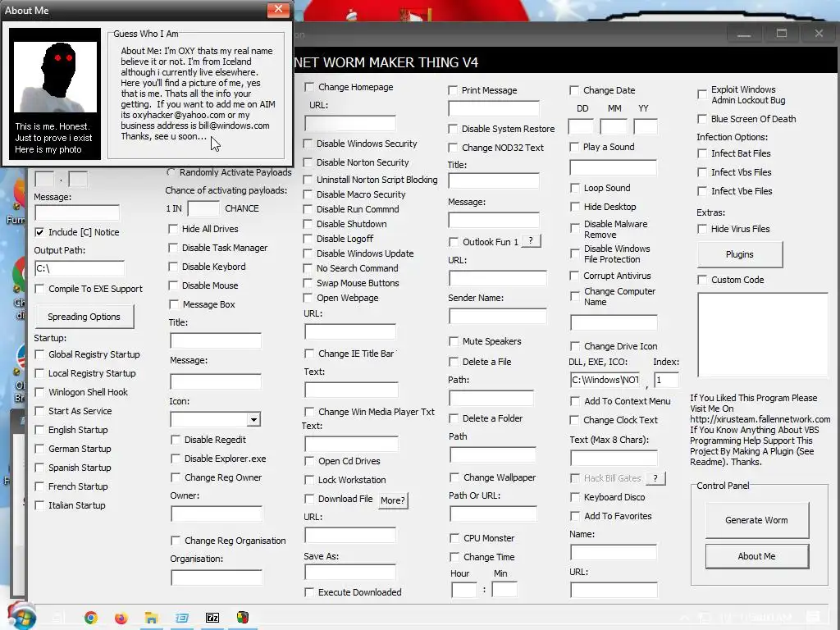Tick Keyboard Disco
This screenshot has width=840, height=630.
(x=575, y=497)
